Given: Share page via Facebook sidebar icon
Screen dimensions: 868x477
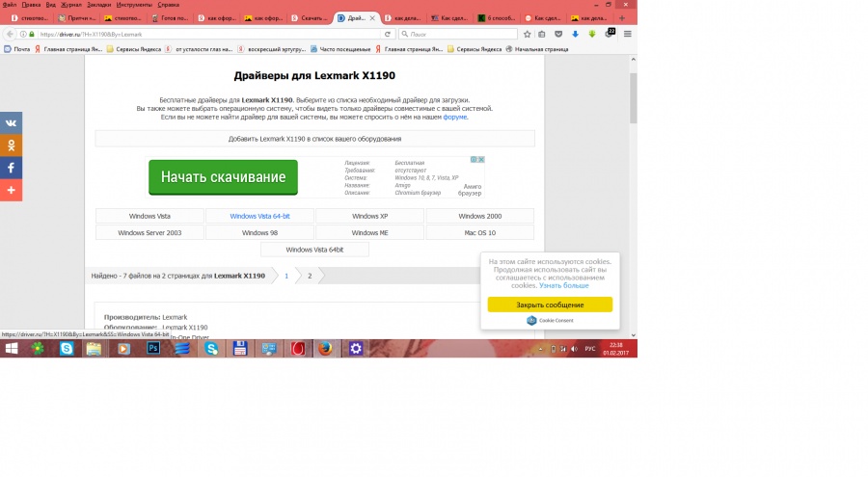Looking at the screenshot, I should click(x=11, y=168).
